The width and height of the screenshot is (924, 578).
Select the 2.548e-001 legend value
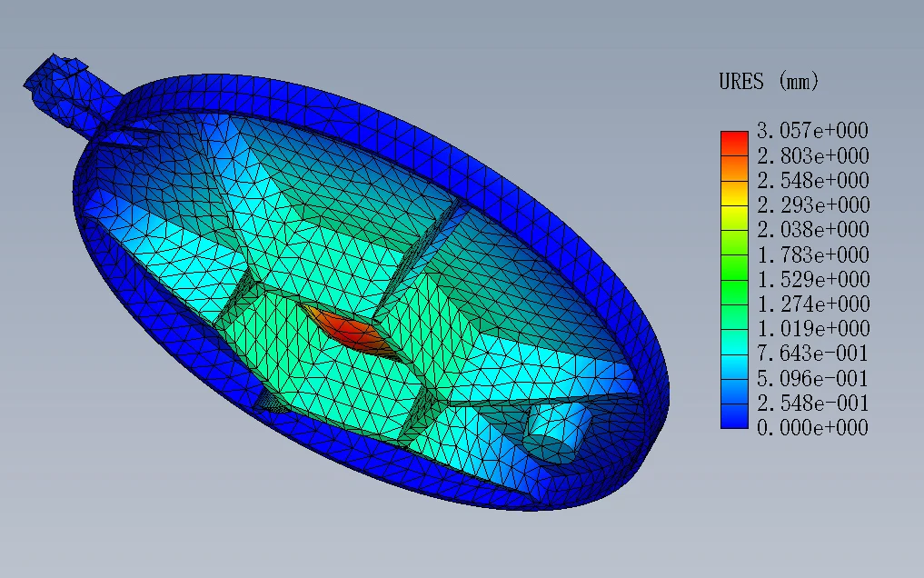(812, 403)
